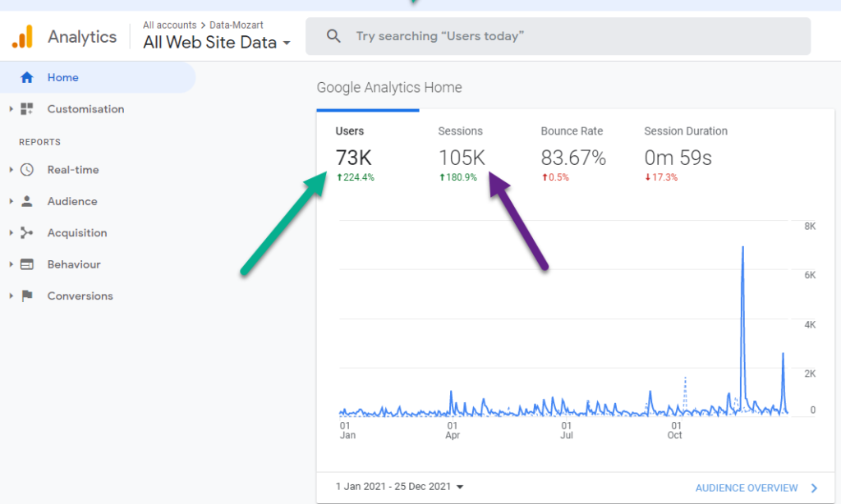Click the All accounts breadcrumb
The image size is (841, 504).
pos(169,25)
